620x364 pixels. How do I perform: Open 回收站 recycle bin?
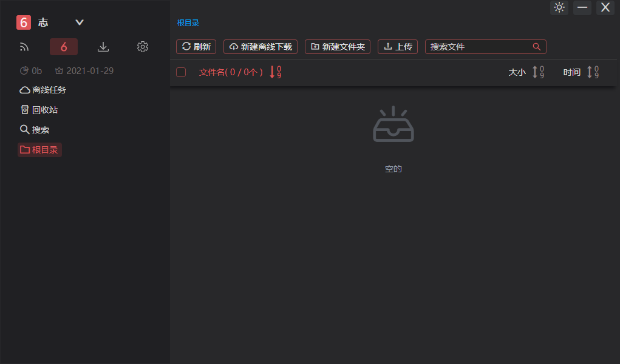pyautogui.click(x=39, y=110)
